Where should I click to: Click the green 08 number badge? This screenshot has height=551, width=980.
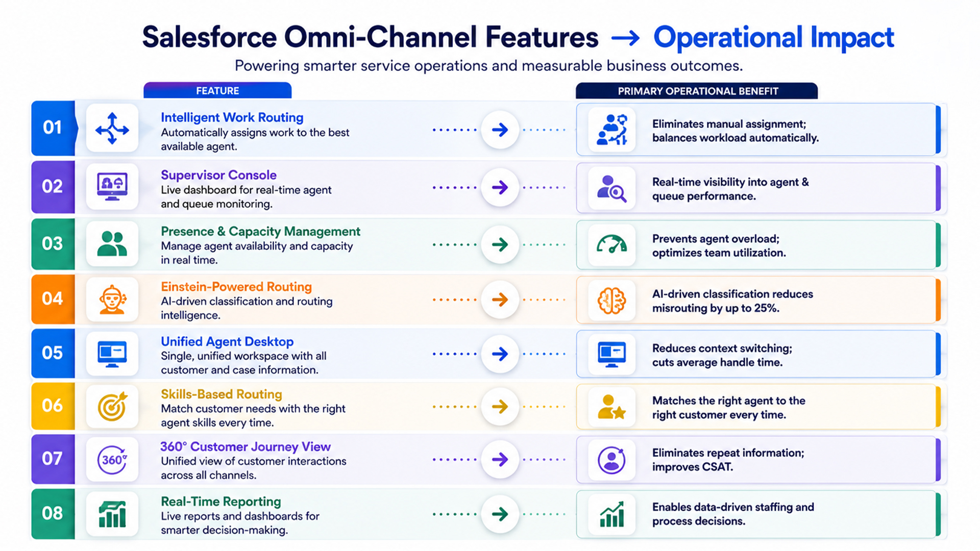click(x=53, y=513)
